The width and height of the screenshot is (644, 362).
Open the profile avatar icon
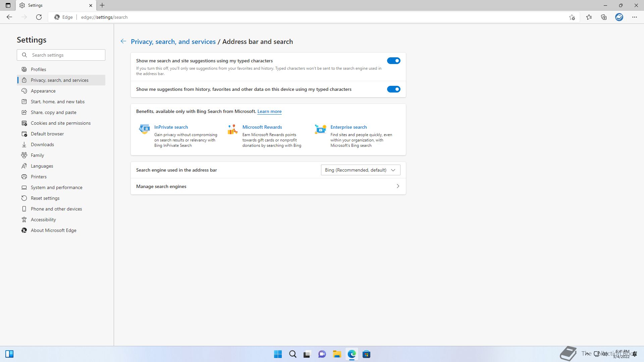pyautogui.click(x=619, y=17)
